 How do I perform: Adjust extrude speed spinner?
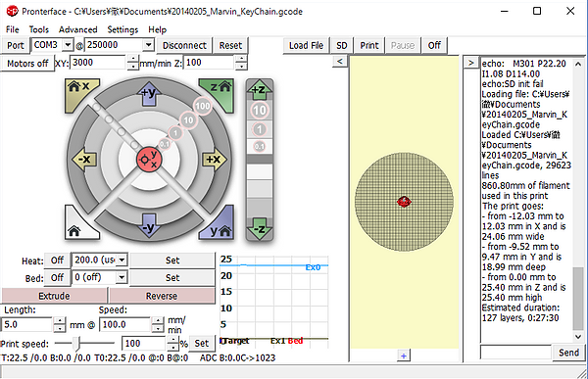point(159,324)
